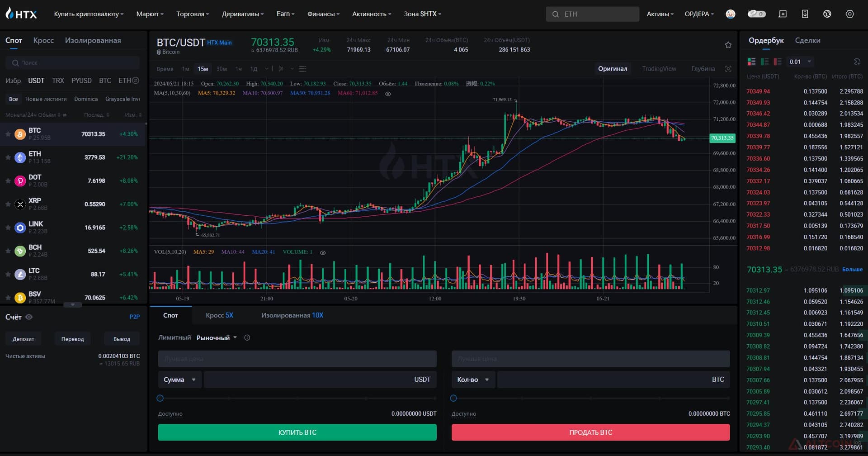Hide the VOL indicator with its eye icon
The width and height of the screenshot is (868, 456).
323,252
